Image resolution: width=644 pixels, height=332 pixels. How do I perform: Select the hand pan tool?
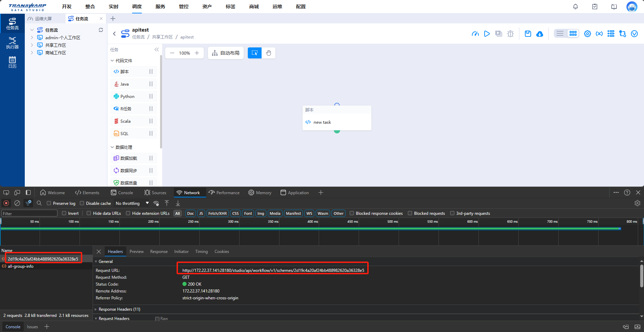268,53
